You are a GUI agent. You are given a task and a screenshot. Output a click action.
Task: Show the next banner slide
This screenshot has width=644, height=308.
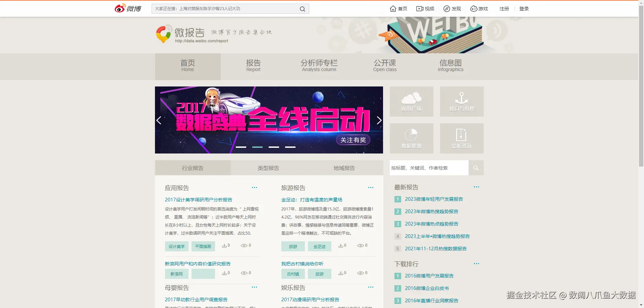[379, 120]
